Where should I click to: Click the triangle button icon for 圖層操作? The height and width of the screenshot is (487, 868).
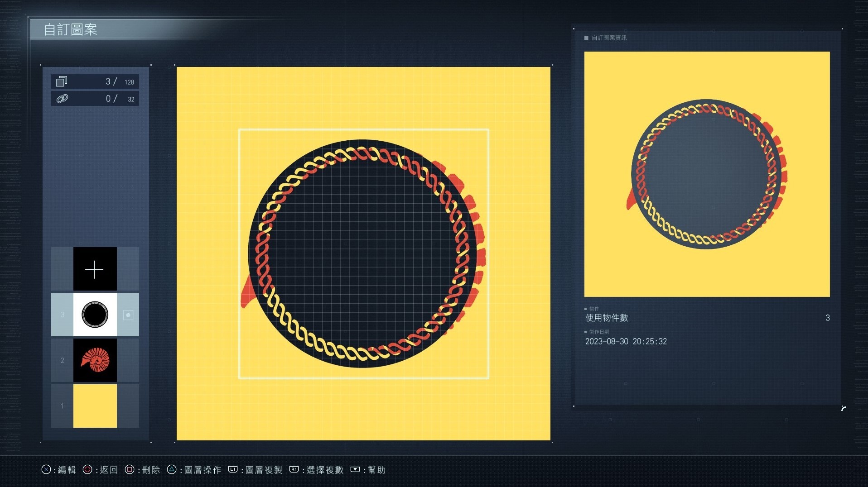[x=172, y=469]
